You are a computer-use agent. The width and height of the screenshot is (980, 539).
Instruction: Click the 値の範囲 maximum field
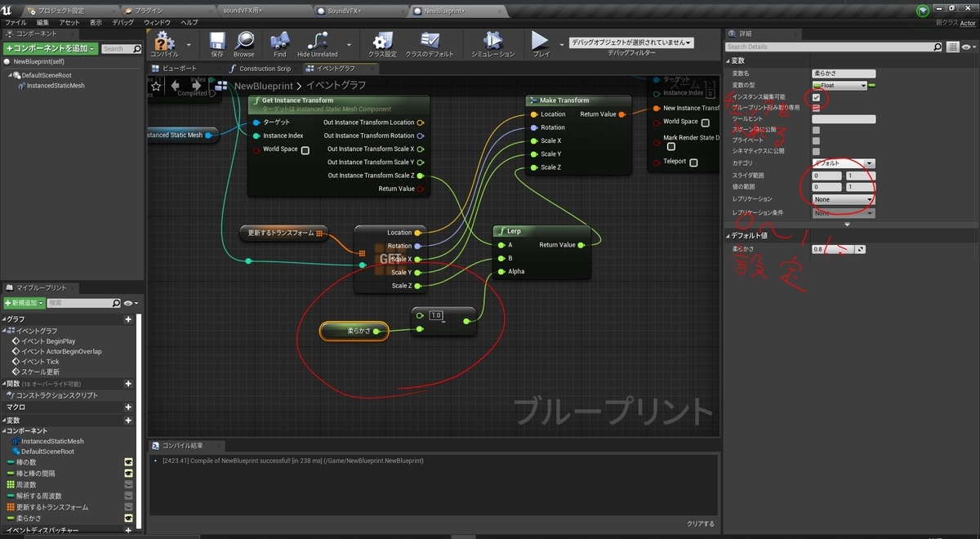point(861,187)
